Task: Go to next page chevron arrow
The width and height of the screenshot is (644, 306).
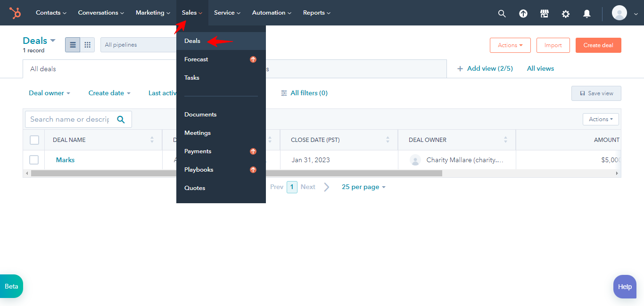Action: 327,187
